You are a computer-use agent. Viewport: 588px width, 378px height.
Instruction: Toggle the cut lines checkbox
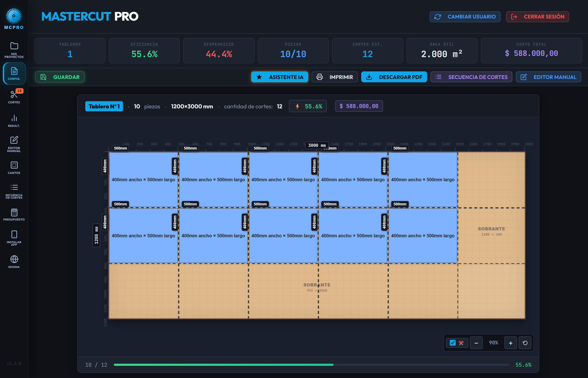click(453, 343)
